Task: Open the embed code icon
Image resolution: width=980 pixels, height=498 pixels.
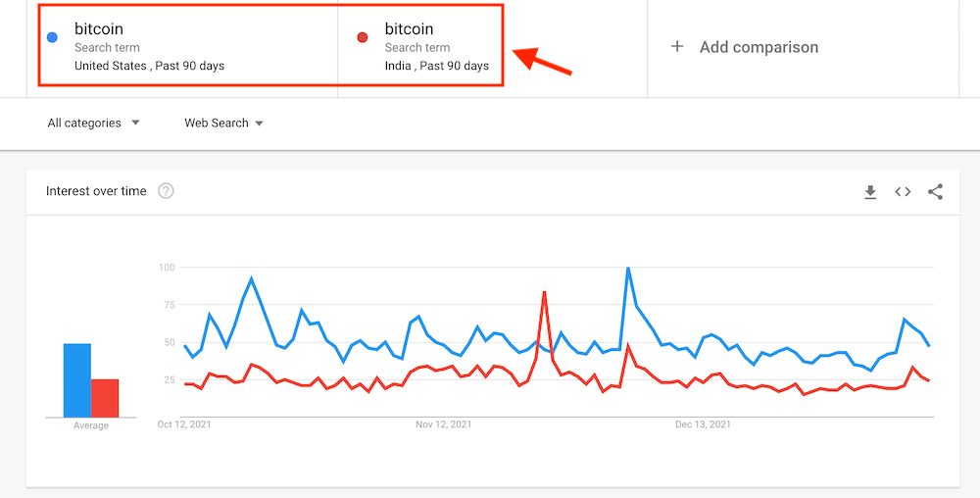Action: pyautogui.click(x=903, y=192)
